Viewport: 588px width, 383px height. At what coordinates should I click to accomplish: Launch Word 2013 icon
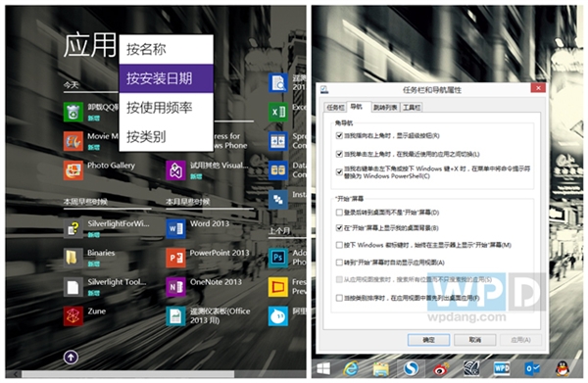175,229
